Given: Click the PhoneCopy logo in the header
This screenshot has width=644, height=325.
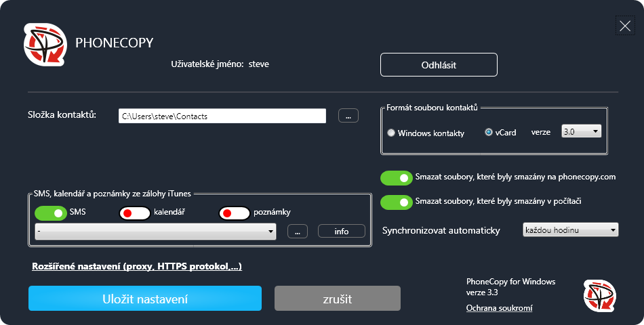Looking at the screenshot, I should tap(45, 45).
